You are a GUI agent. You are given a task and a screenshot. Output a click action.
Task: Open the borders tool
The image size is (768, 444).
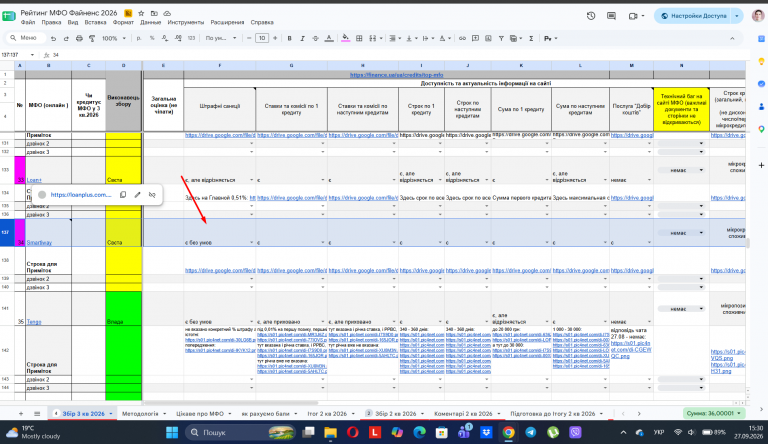click(359, 38)
